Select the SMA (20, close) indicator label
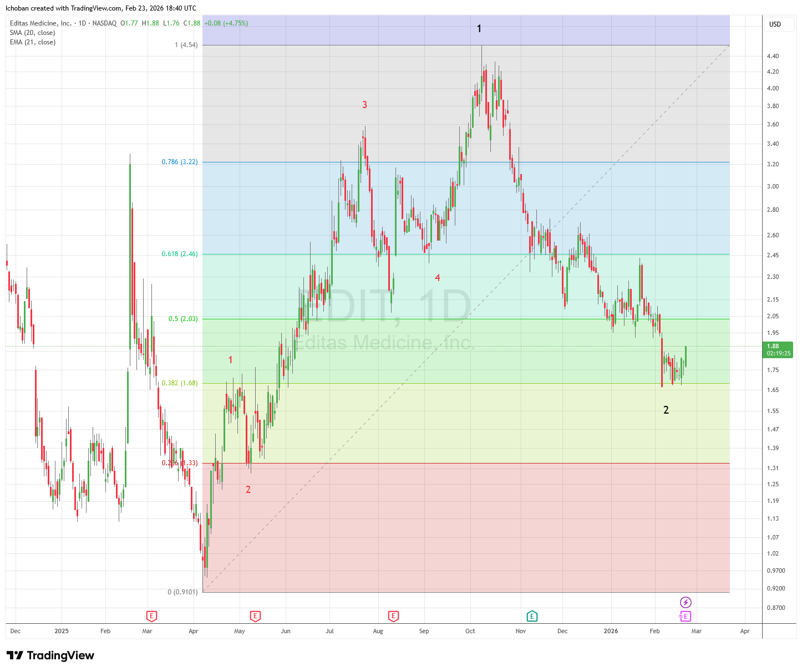This screenshot has height=672, width=802. [x=32, y=33]
